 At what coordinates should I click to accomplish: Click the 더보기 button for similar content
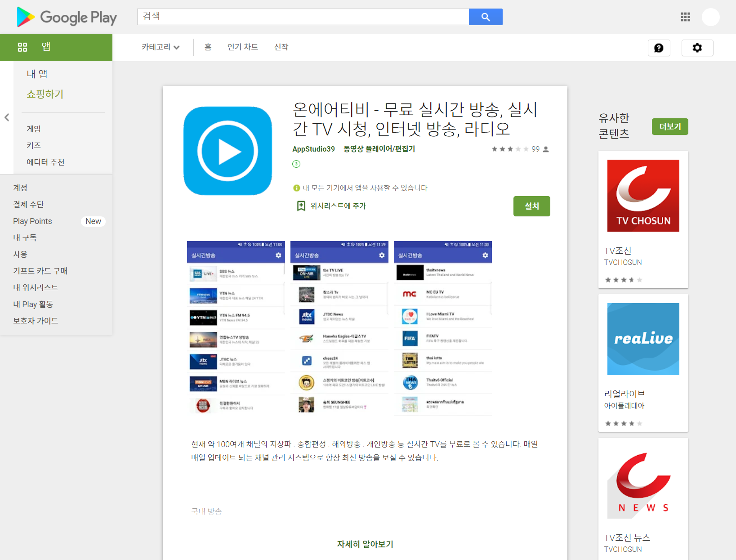coord(670,126)
